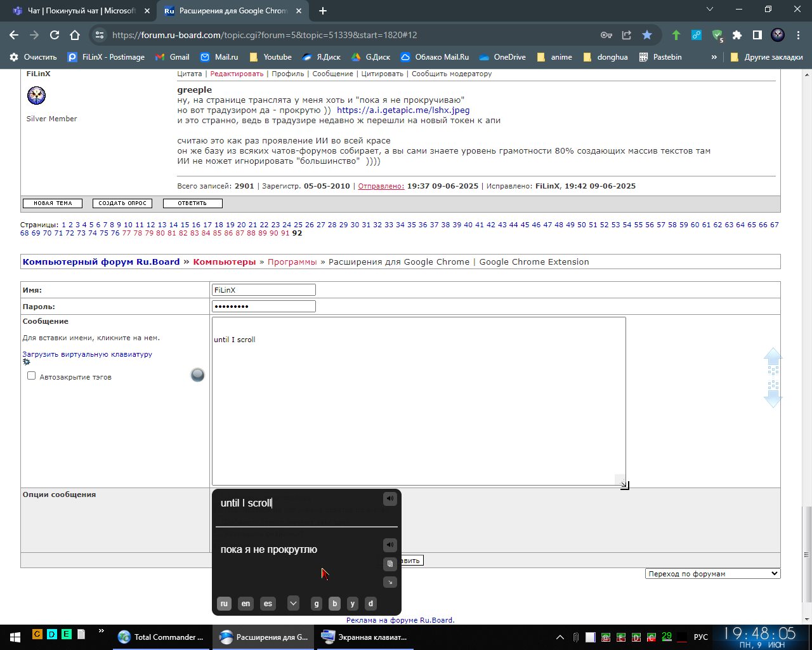Image resolution: width=812 pixels, height=650 pixels.
Task: Open the Программы breadcrumb link
Action: [292, 262]
